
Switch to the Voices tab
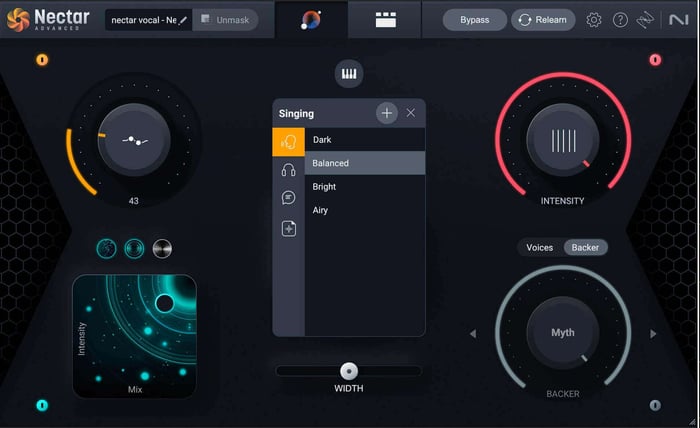[x=539, y=248]
